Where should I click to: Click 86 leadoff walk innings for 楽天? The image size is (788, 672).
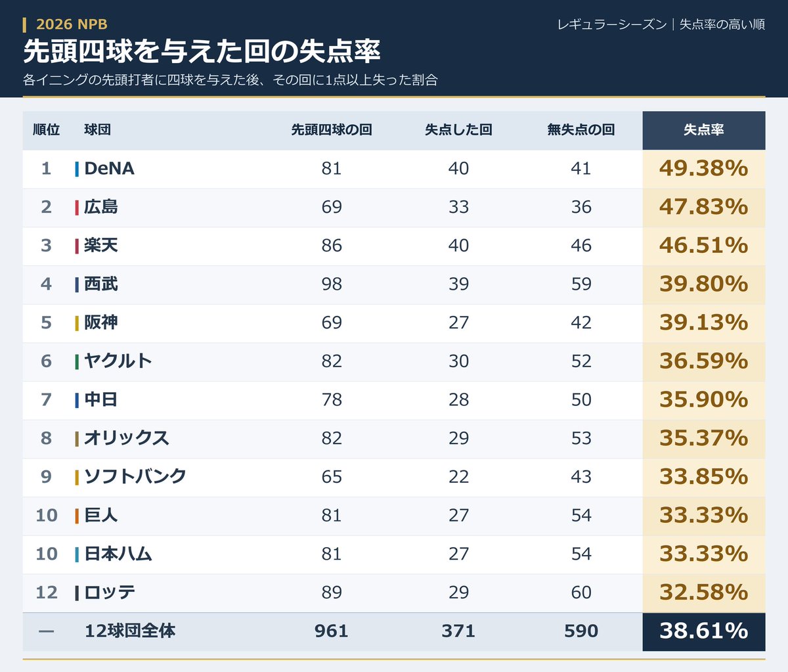(332, 246)
